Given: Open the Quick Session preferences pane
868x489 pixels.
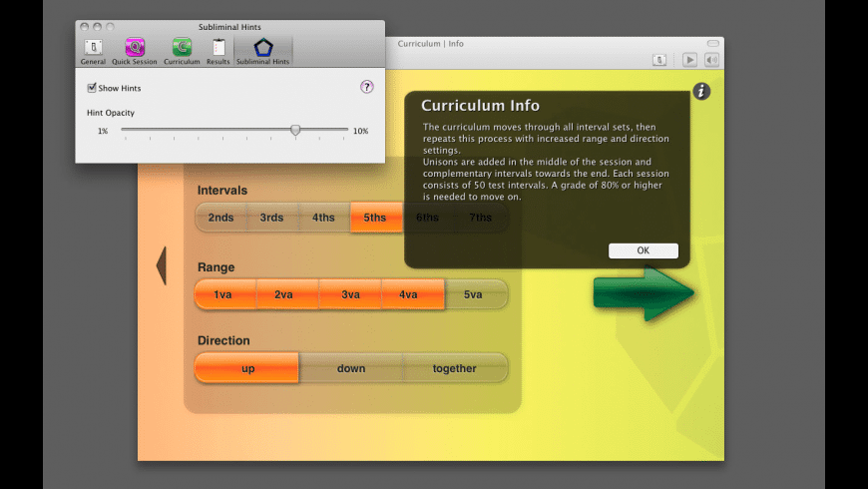Looking at the screenshot, I should coord(134,48).
